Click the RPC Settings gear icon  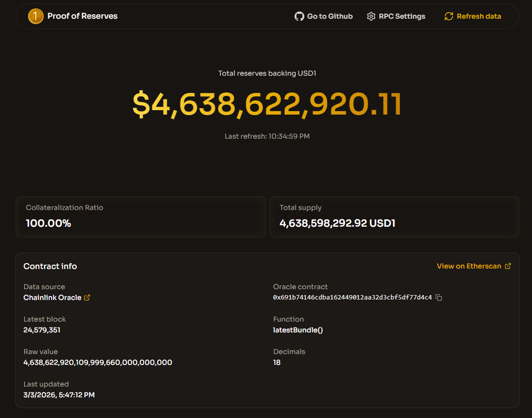click(371, 16)
